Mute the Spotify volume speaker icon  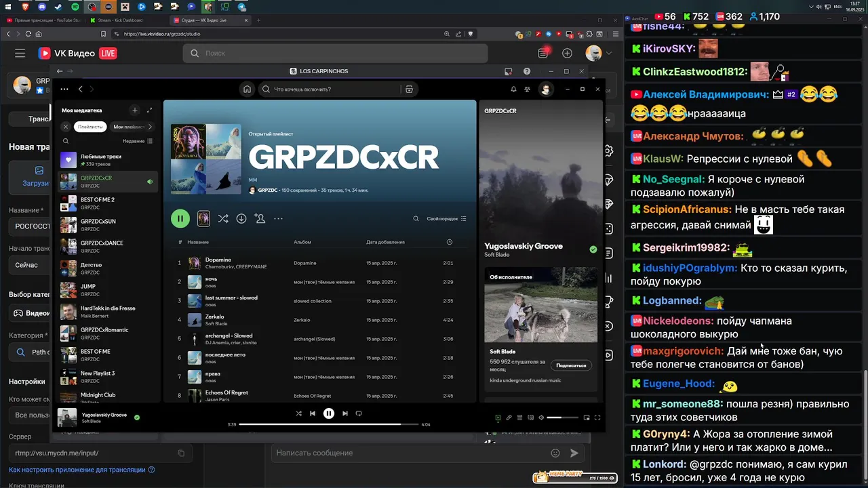tap(540, 418)
